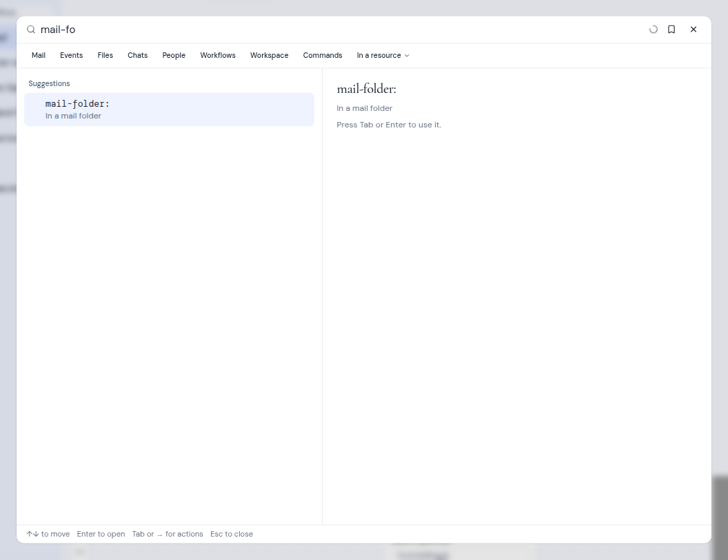Click the Enter to open hint
This screenshot has height=560, width=728.
[x=101, y=534]
